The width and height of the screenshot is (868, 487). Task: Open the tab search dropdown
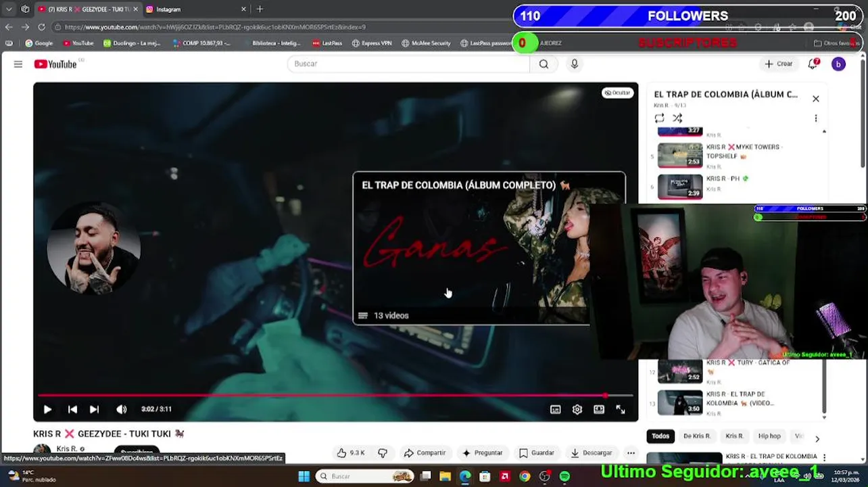tap(9, 9)
